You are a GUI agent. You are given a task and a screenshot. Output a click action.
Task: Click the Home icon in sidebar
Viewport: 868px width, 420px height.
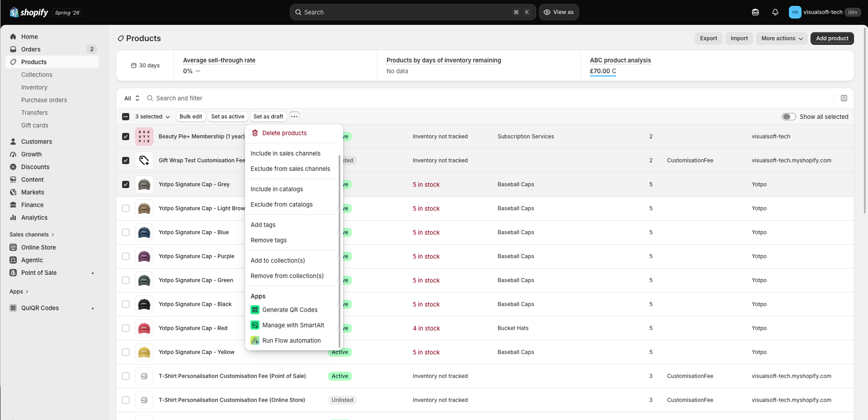pos(13,37)
